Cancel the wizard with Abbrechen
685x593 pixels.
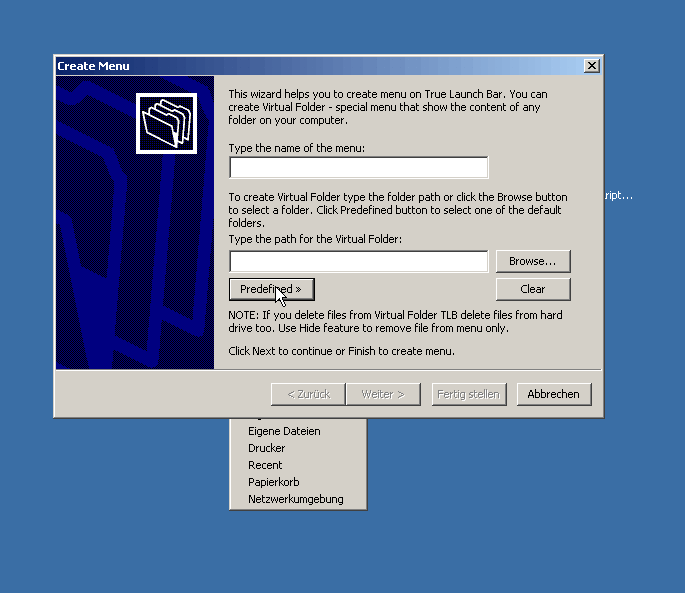tap(554, 394)
